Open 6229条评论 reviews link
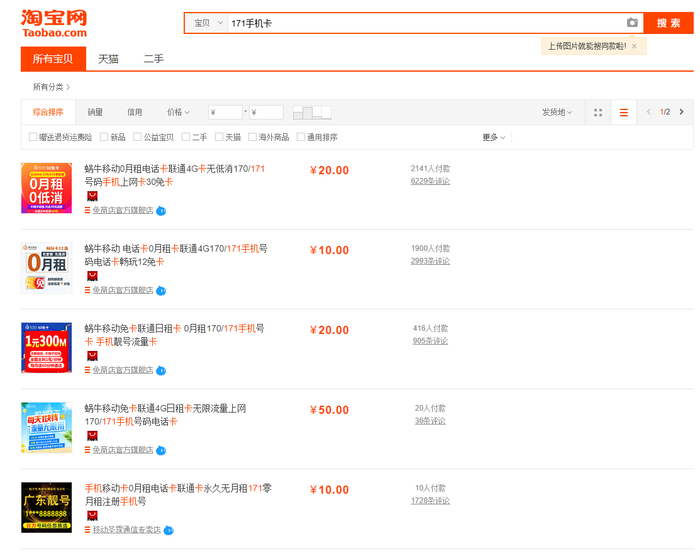 pyautogui.click(x=430, y=181)
